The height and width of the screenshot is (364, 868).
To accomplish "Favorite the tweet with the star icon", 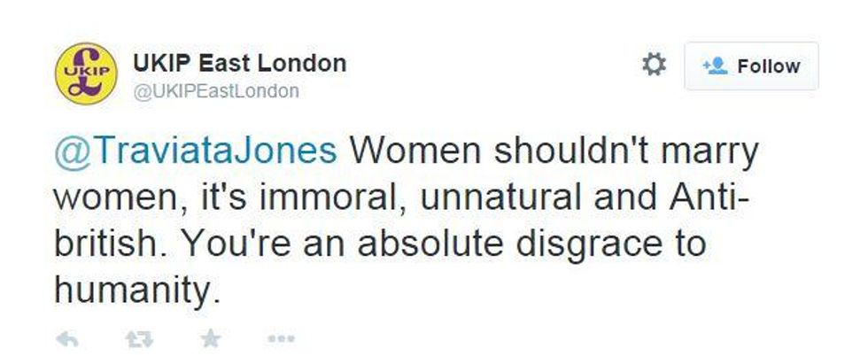I will (210, 338).
